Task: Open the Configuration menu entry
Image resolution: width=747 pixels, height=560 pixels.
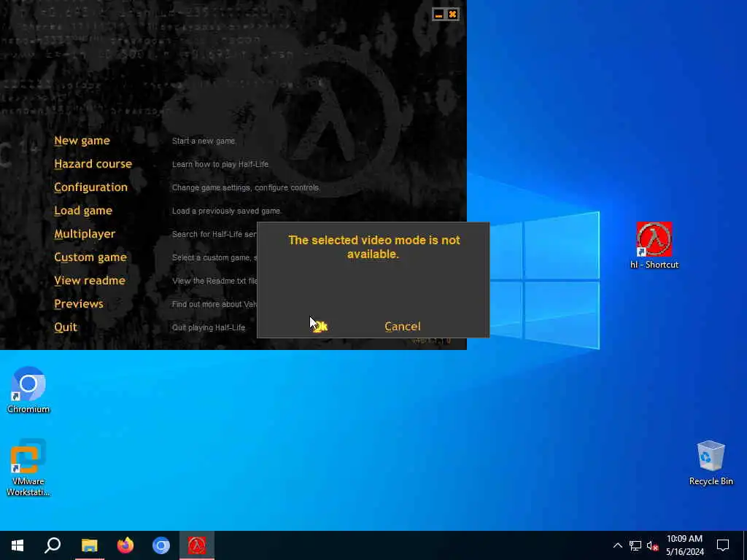Action: click(90, 187)
